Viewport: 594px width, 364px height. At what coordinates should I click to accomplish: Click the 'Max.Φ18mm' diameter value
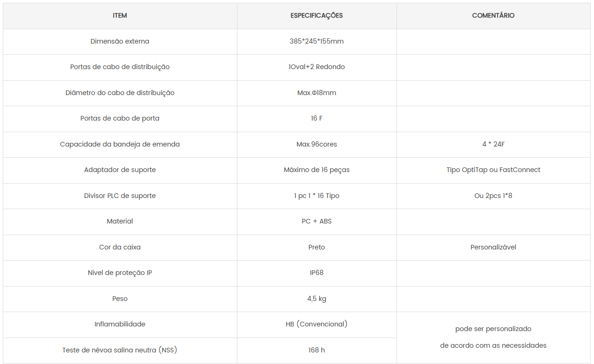click(317, 93)
